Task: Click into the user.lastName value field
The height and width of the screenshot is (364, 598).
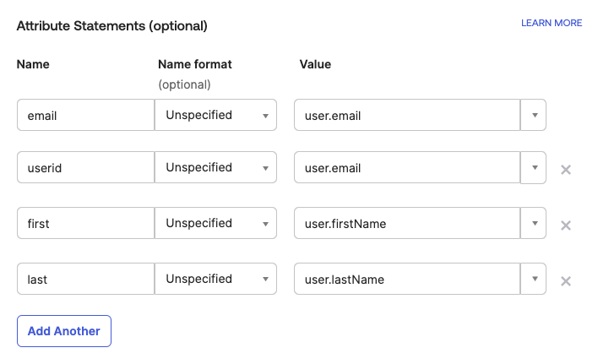Action: [x=405, y=279]
